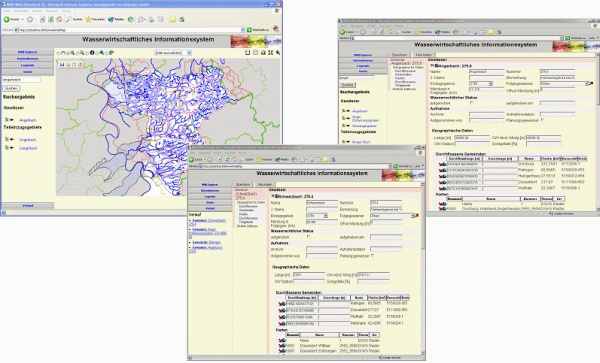
Task: Click the search text field in left window
Action: [x=21, y=80]
